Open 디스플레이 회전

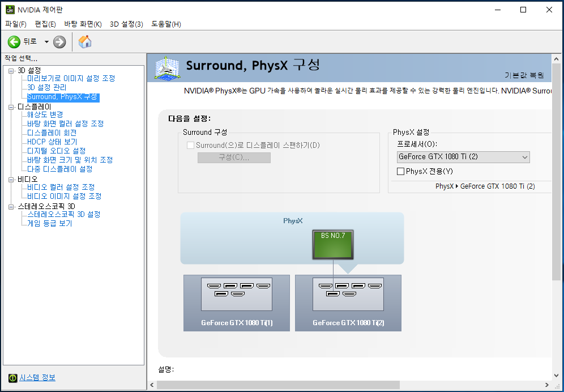[52, 133]
